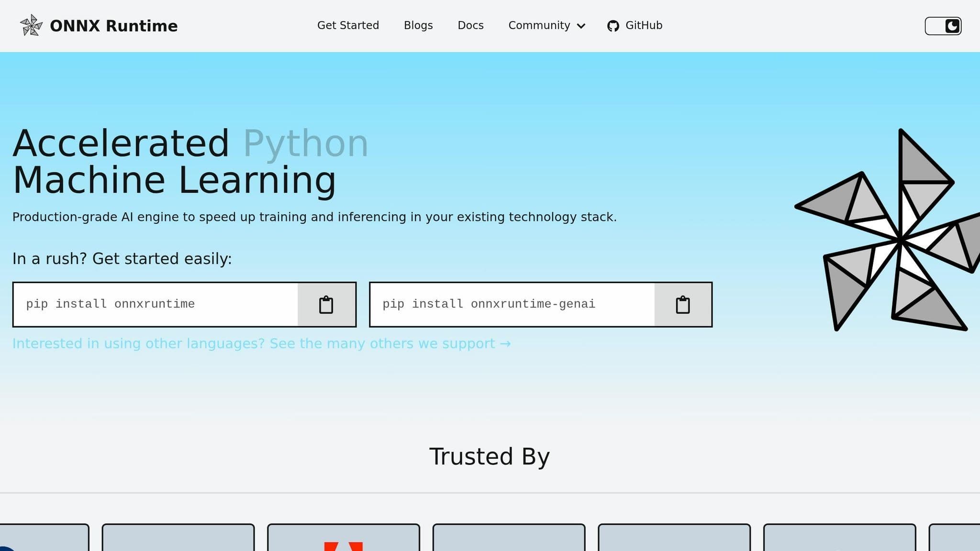Click the chevron next to Community
The height and width of the screenshot is (551, 980).
coord(581,26)
